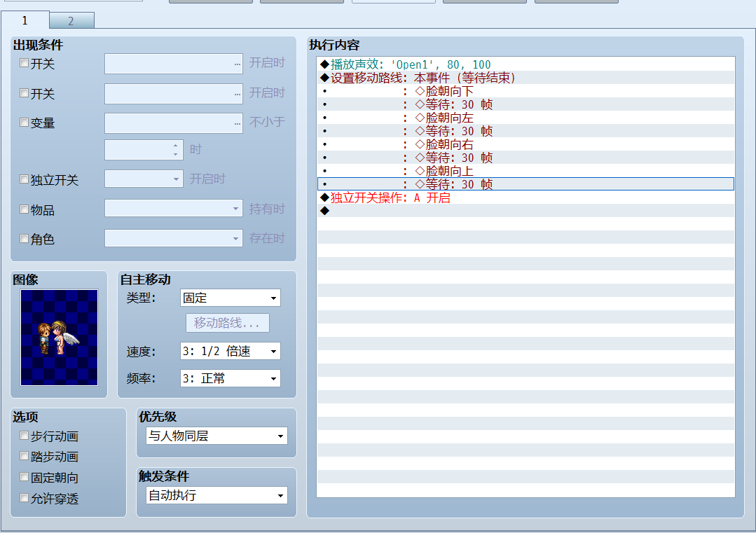Expand the 优先级 dropdown 与人物同层

point(217,436)
